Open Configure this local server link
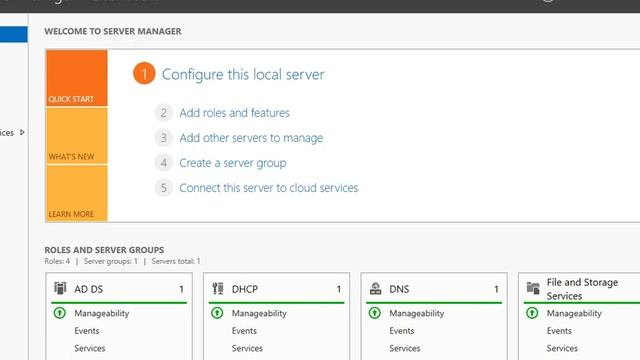The image size is (640, 360). 243,74
